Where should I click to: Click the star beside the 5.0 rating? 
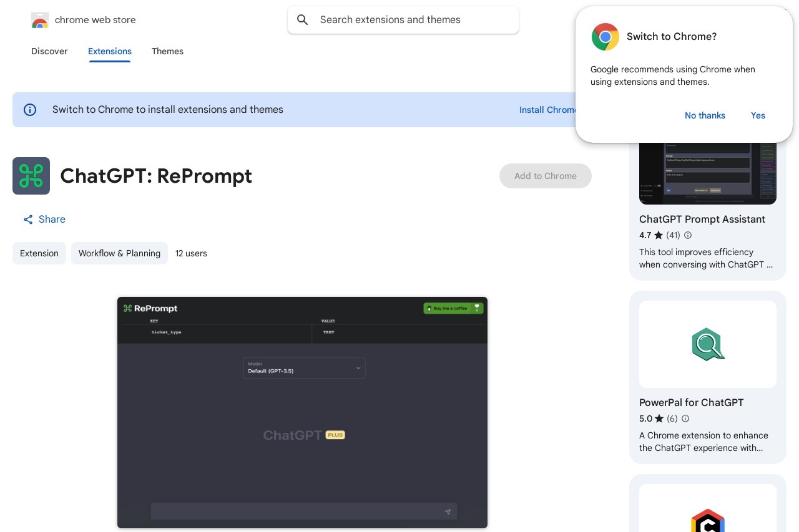click(659, 419)
